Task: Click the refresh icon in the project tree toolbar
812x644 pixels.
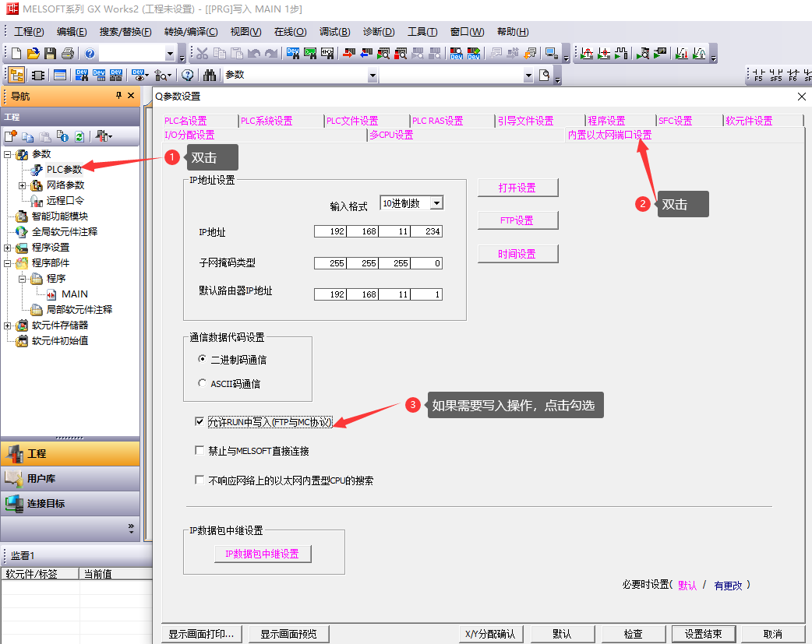Action: (80, 137)
